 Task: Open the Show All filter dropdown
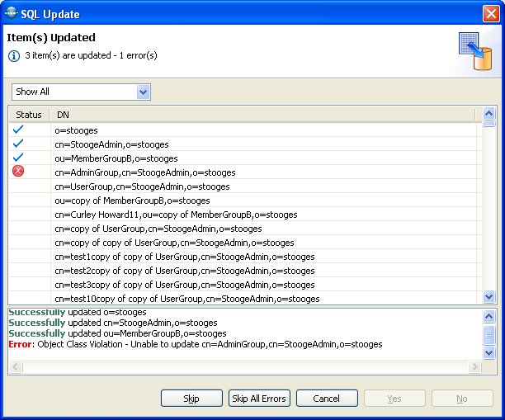143,92
